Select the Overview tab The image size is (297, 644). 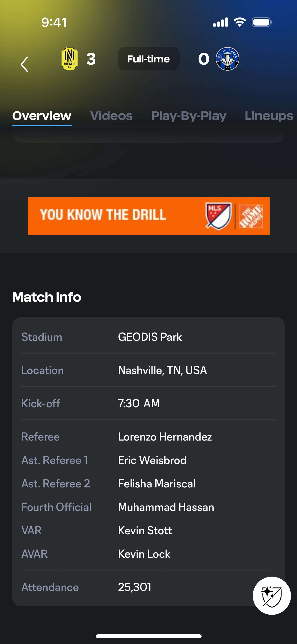pyautogui.click(x=42, y=116)
